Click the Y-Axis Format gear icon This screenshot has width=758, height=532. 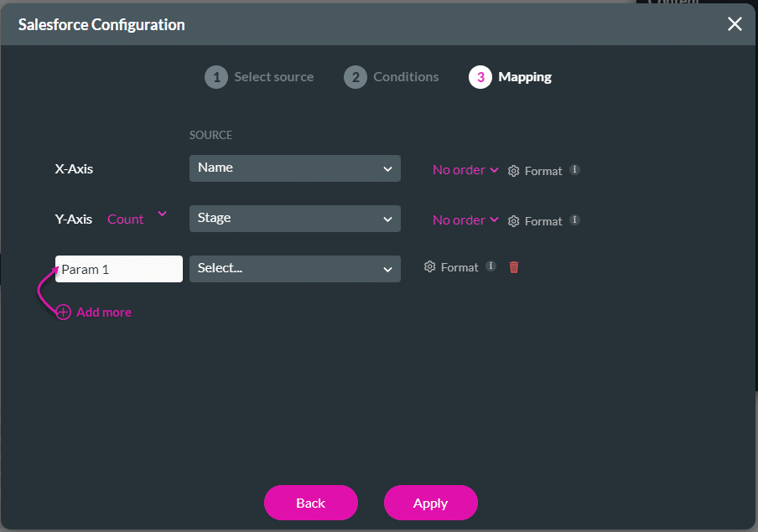pos(513,221)
